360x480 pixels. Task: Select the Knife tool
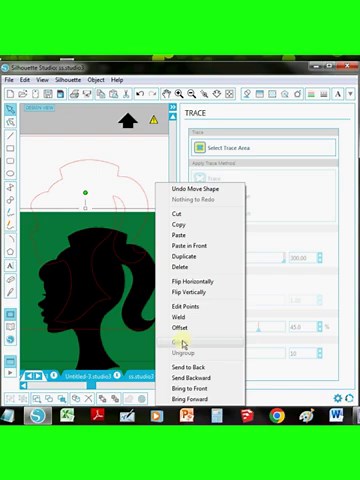[10, 292]
